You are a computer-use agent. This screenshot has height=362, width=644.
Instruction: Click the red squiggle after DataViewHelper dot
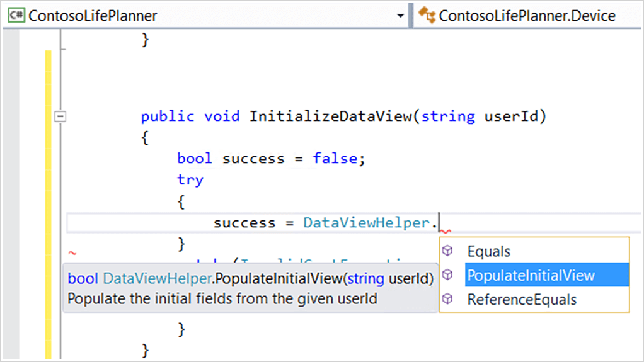click(x=446, y=231)
